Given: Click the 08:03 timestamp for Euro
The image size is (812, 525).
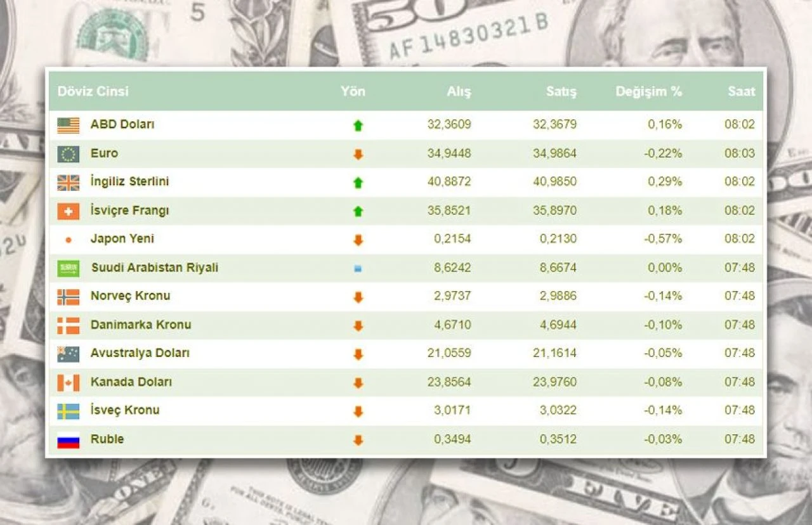Looking at the screenshot, I should (x=740, y=153).
